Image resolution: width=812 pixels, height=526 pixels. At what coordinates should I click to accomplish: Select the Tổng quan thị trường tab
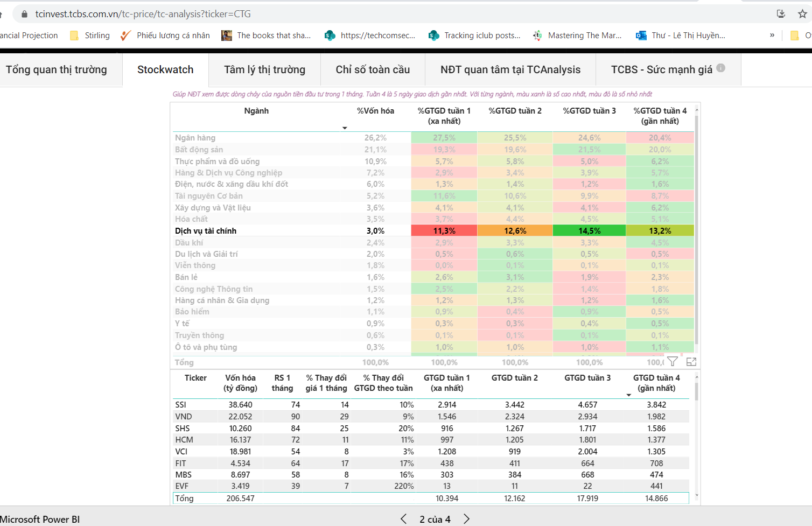coord(57,69)
